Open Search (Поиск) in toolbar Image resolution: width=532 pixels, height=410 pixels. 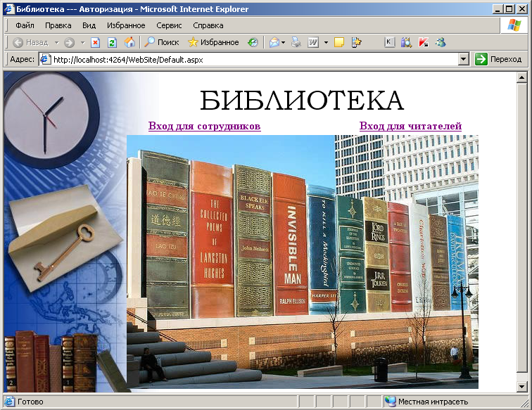tap(162, 42)
